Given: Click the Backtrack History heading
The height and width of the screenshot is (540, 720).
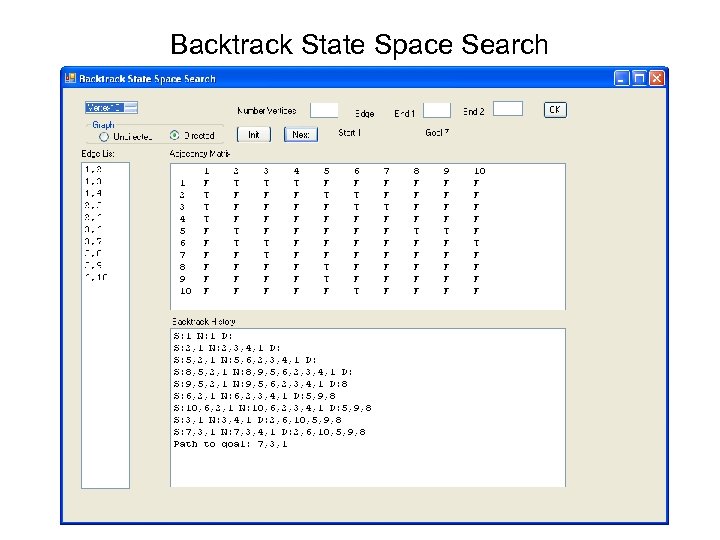Looking at the screenshot, I should [203, 321].
